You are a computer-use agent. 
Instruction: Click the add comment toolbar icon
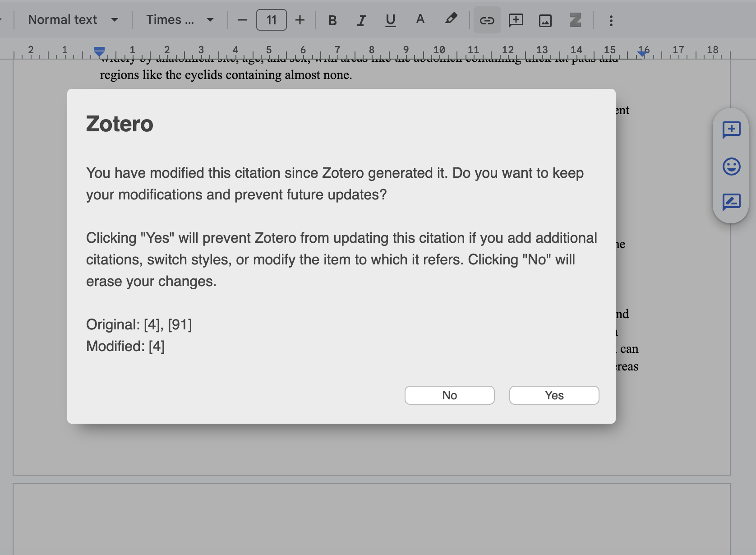(516, 20)
